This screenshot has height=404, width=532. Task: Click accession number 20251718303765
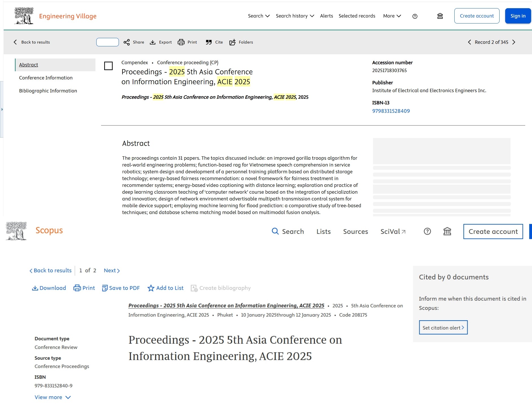coord(389,70)
